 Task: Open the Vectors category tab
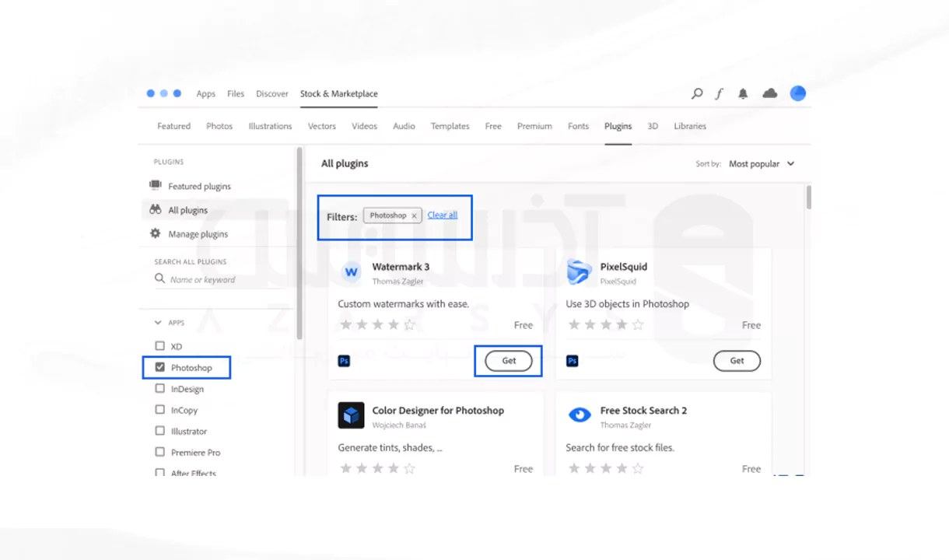click(322, 126)
